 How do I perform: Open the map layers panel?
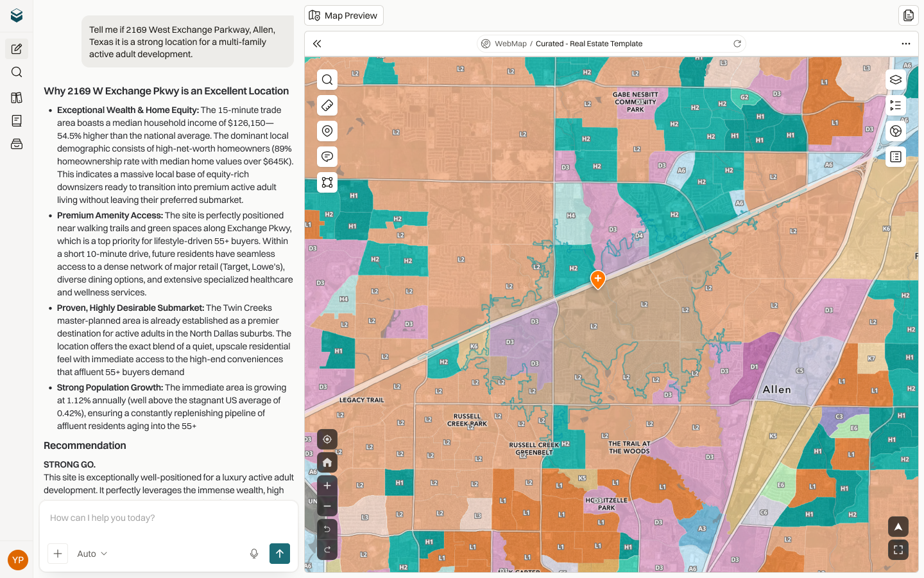pyautogui.click(x=896, y=80)
